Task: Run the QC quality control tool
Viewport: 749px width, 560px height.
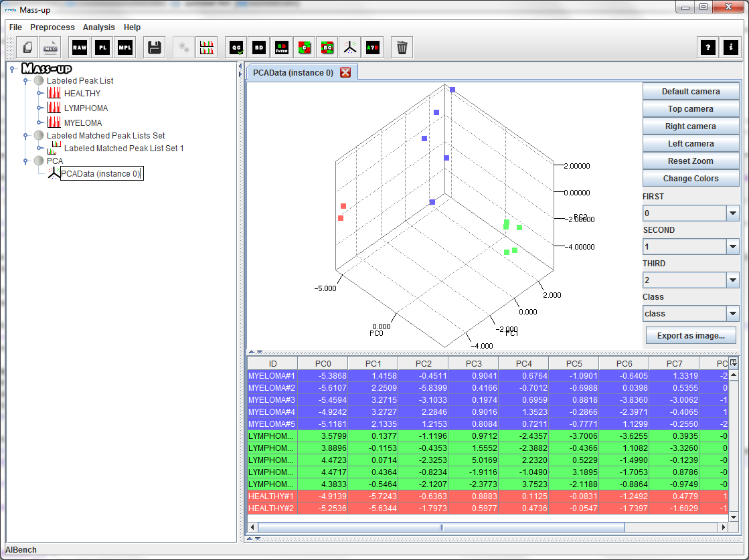Action: [236, 47]
